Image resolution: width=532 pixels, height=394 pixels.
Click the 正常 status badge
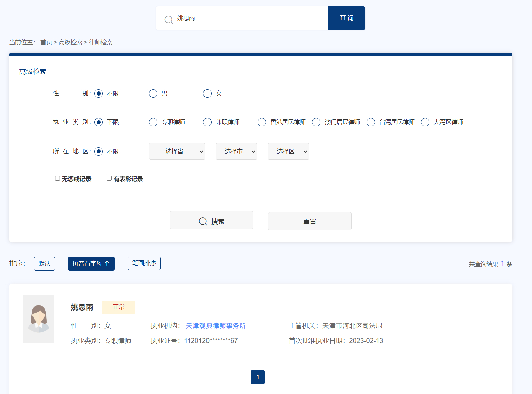click(119, 307)
